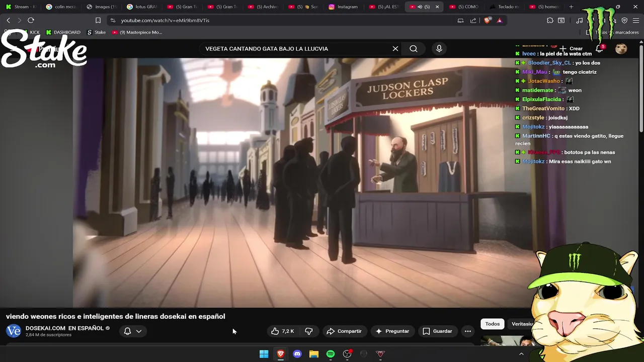Click username crizstyle in chat
Screen dimensions: 644x362
(x=533, y=118)
